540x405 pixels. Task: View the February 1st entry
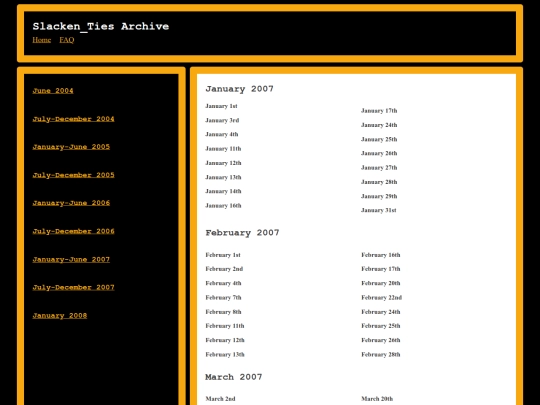pyautogui.click(x=223, y=255)
